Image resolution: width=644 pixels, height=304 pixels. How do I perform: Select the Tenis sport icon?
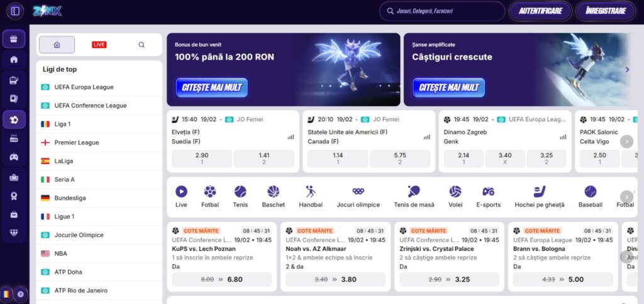[240, 196]
